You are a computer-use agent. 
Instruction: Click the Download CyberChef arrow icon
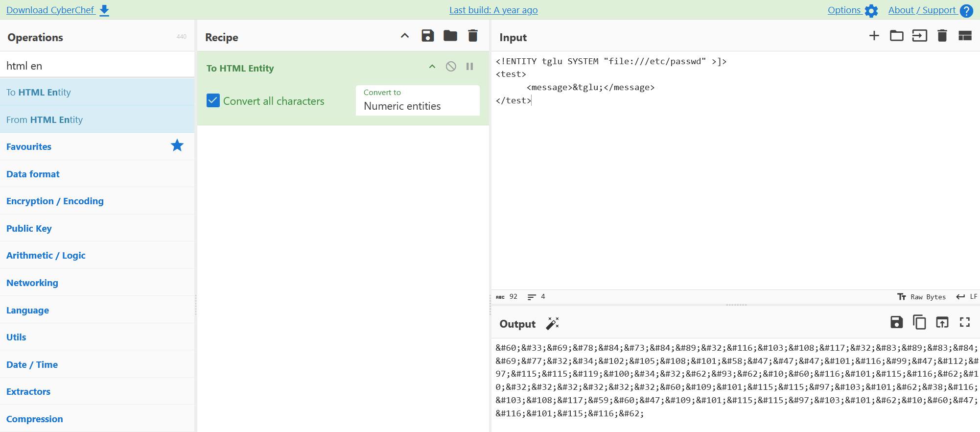coord(104,11)
